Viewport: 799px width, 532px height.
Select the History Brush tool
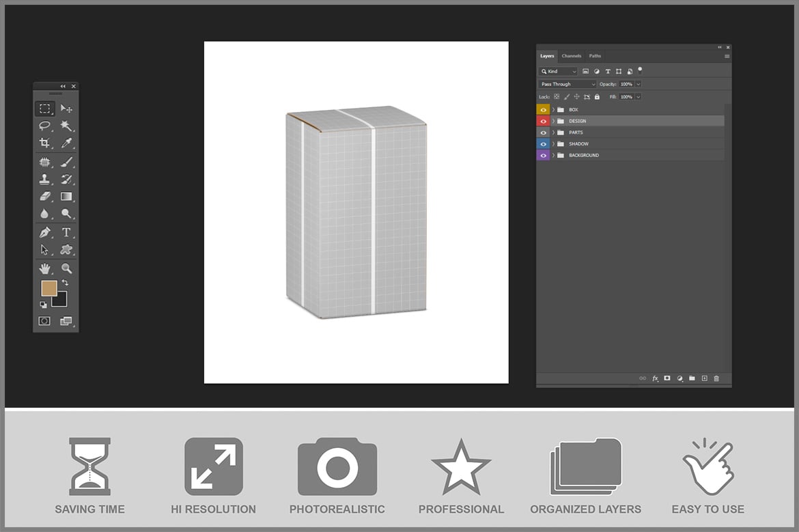[x=66, y=180]
